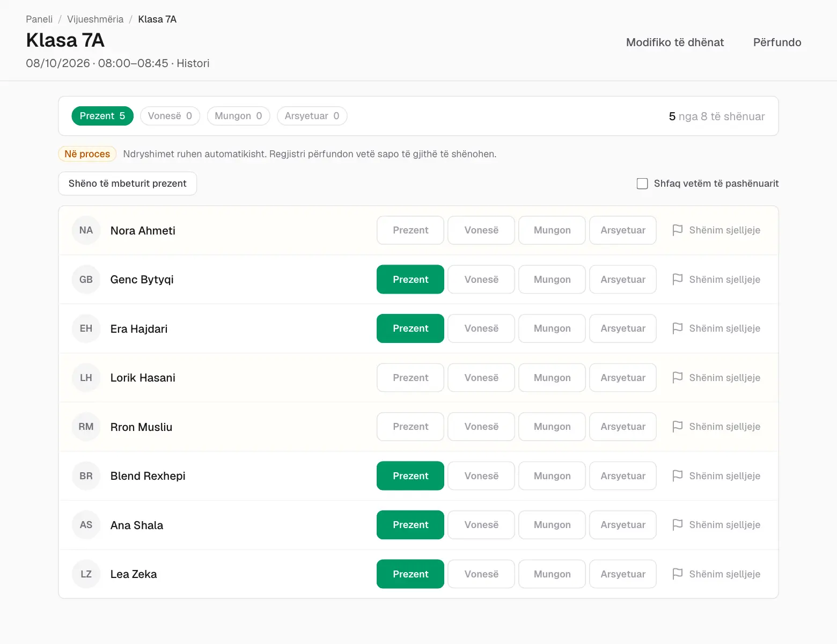Open the flag icon in Era Hajdari's row
This screenshot has height=644, width=837.
coord(677,328)
